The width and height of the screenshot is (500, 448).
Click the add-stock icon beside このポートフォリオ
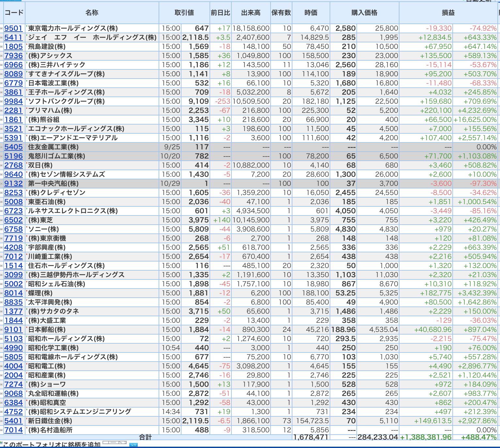coord(1,442)
